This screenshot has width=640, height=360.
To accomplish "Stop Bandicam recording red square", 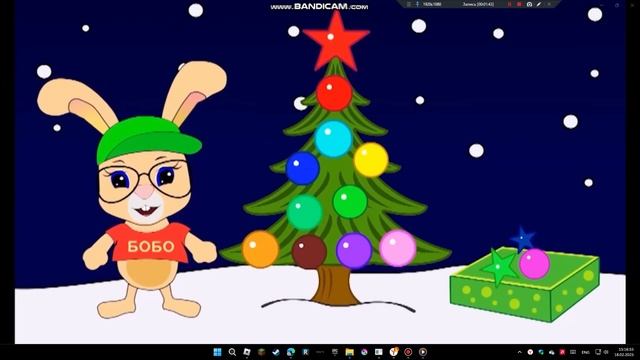I will point(519,4).
